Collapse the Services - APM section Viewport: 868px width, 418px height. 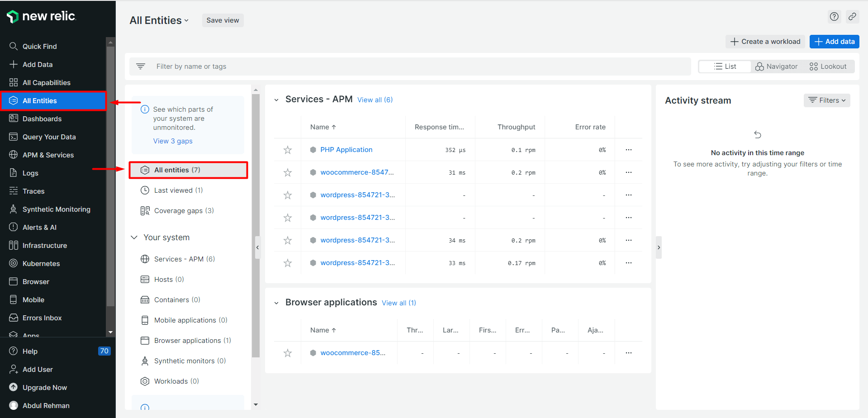pyautogui.click(x=276, y=100)
